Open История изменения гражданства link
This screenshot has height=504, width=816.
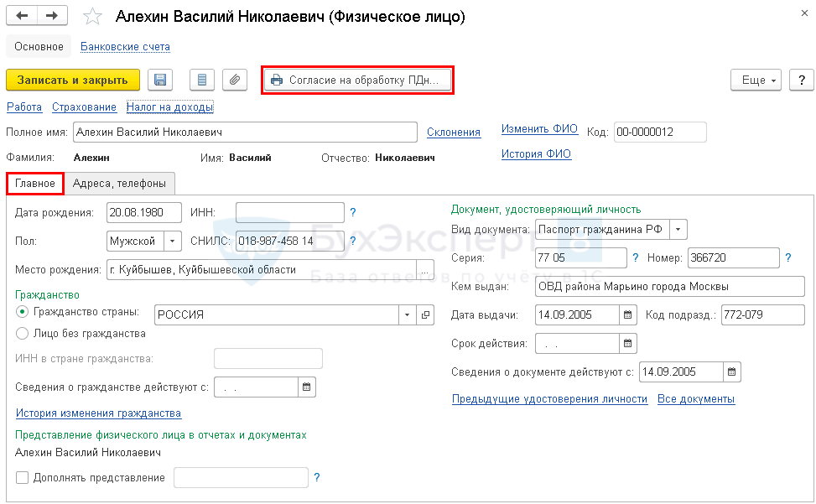(x=98, y=413)
